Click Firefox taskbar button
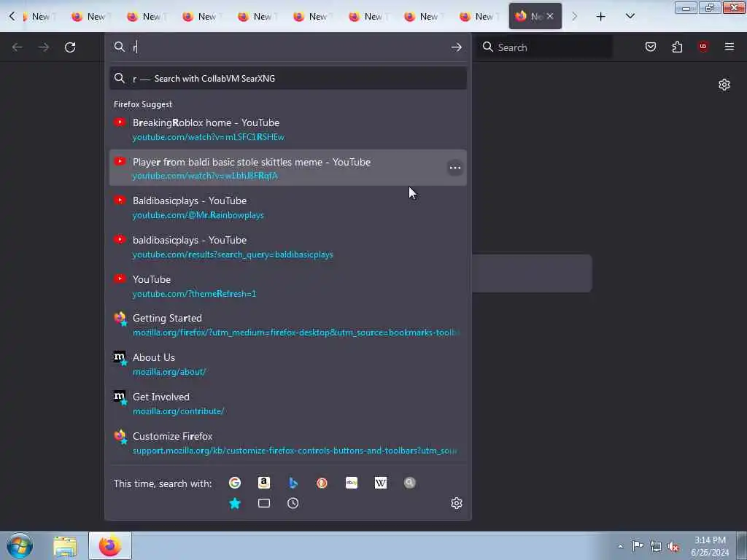This screenshot has height=560, width=747. 110,545
